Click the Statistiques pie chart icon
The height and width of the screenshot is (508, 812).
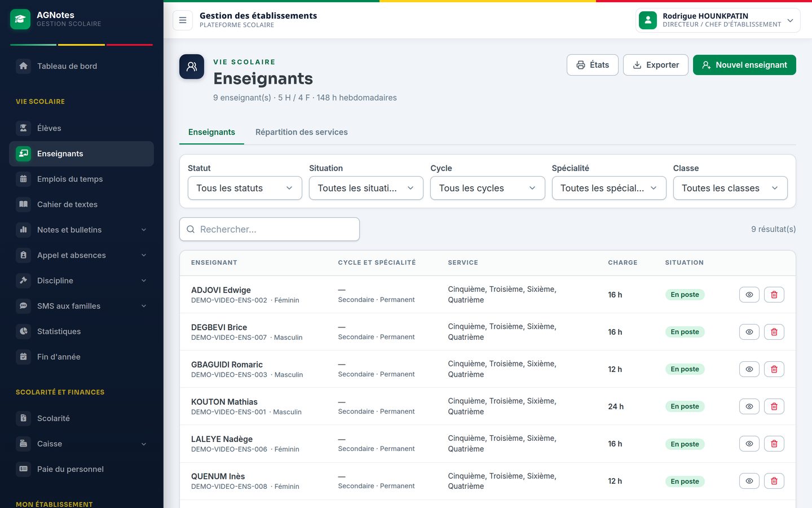[x=23, y=331]
